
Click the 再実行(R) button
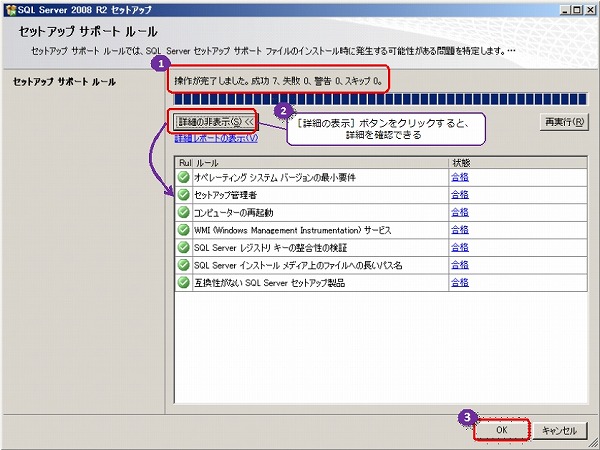point(564,122)
